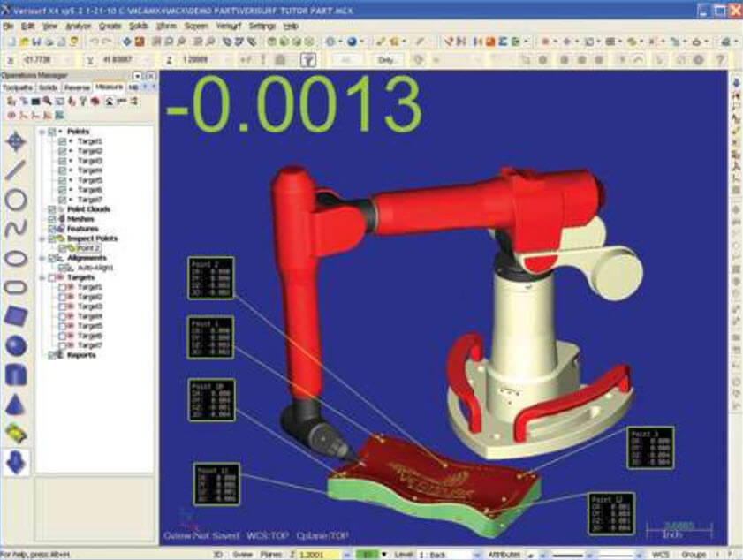Uncheck Target7 under Points
The height and width of the screenshot is (560, 743).
62,200
